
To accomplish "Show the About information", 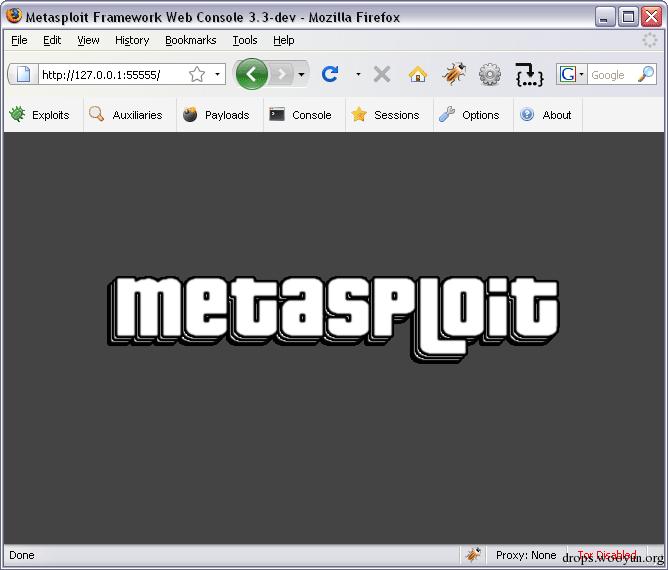I will point(545,115).
